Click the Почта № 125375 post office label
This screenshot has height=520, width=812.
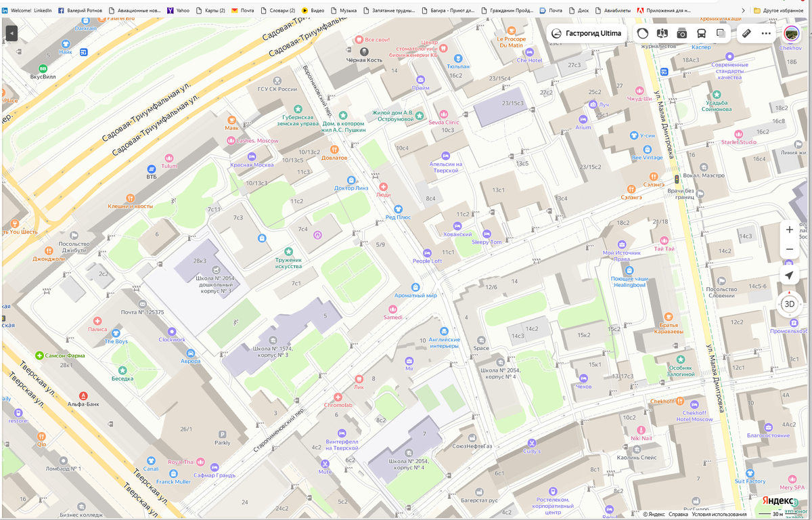[143, 312]
